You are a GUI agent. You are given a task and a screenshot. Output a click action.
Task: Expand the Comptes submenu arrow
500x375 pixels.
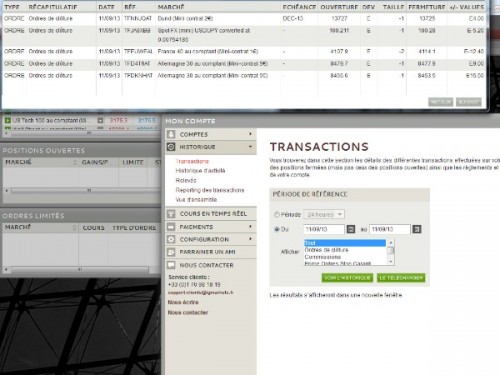click(250, 134)
